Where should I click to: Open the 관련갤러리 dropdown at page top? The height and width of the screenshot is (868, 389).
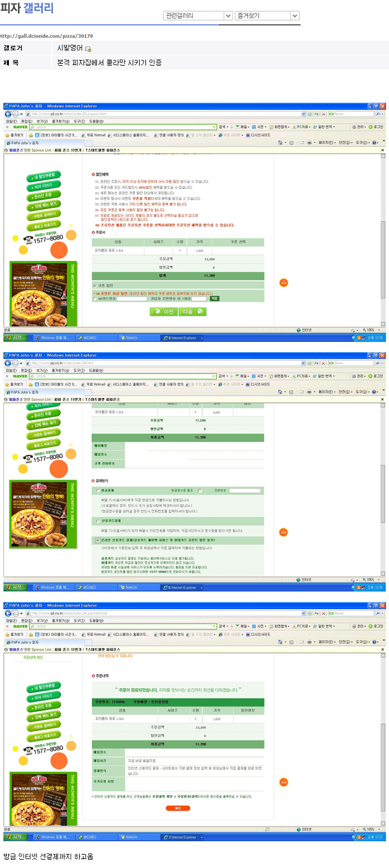coord(198,15)
